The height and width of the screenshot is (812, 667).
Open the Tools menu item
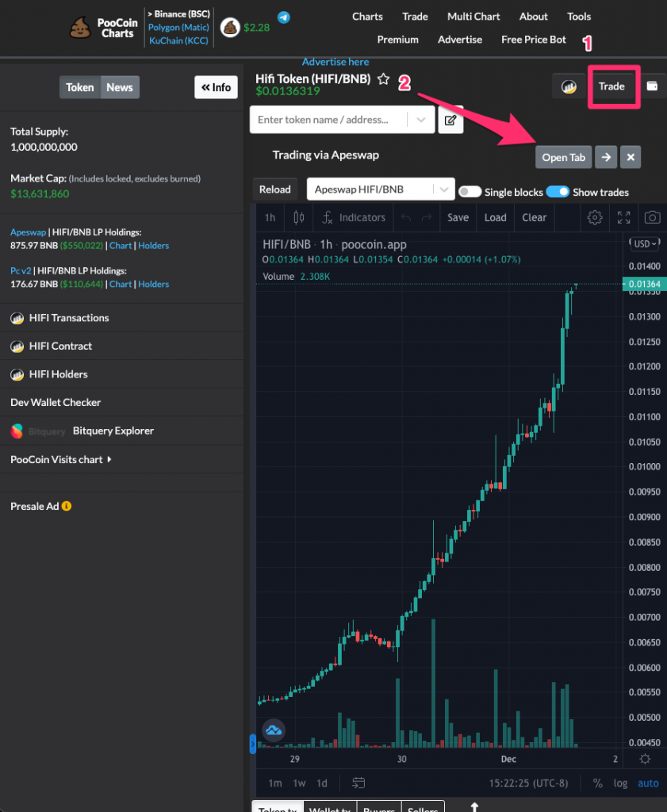click(578, 17)
